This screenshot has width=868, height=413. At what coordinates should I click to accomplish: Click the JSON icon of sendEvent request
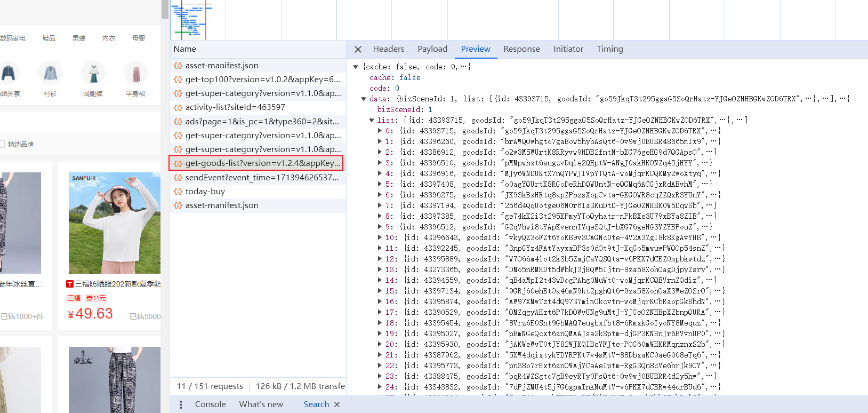pos(178,177)
